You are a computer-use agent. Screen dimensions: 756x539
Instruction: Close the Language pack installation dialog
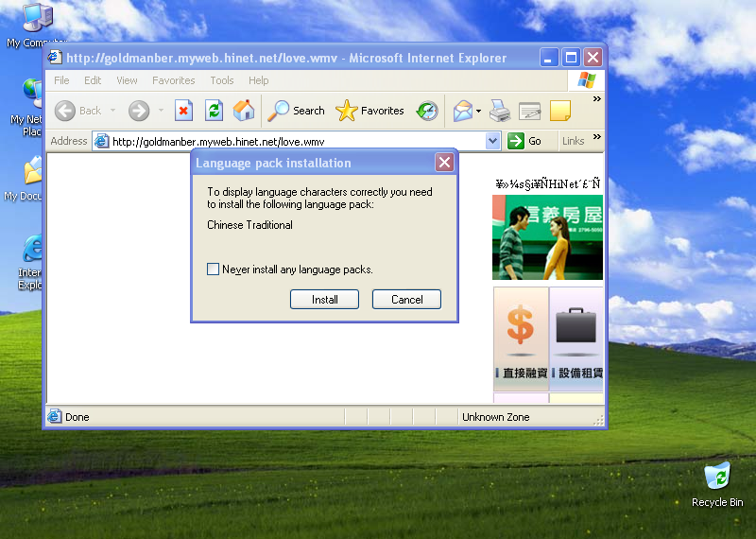point(444,163)
